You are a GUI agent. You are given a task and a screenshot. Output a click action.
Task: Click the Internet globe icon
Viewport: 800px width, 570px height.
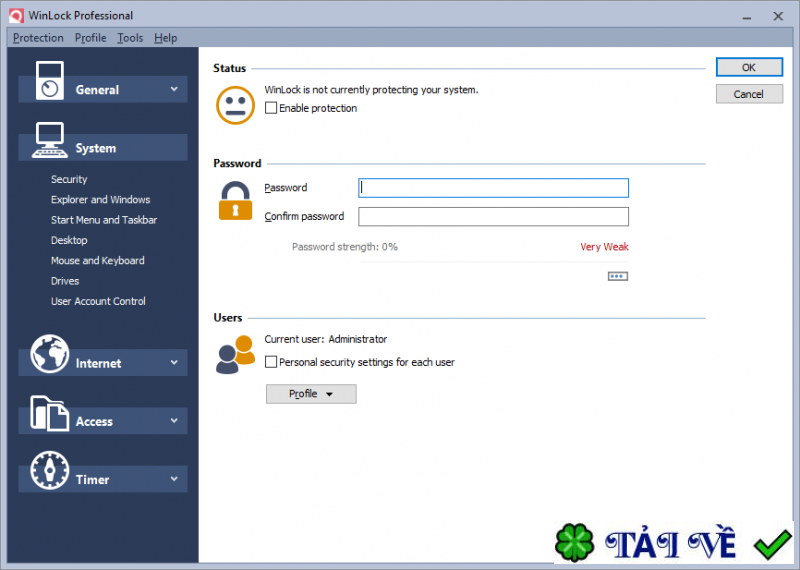click(x=49, y=354)
